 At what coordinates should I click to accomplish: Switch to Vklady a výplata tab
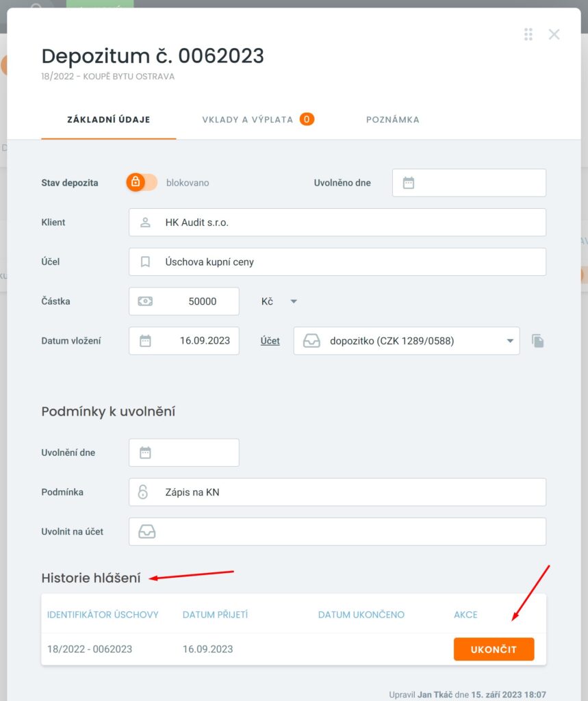pyautogui.click(x=257, y=120)
